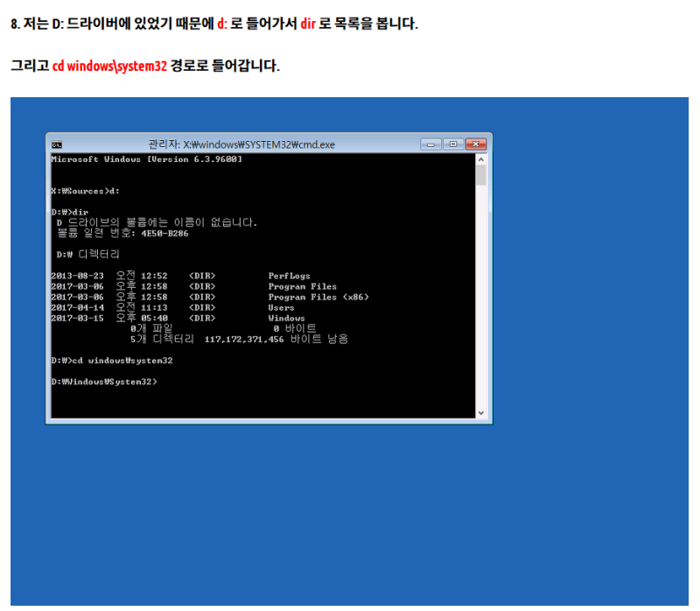Click the free space value 117,172,371,456

244,340
